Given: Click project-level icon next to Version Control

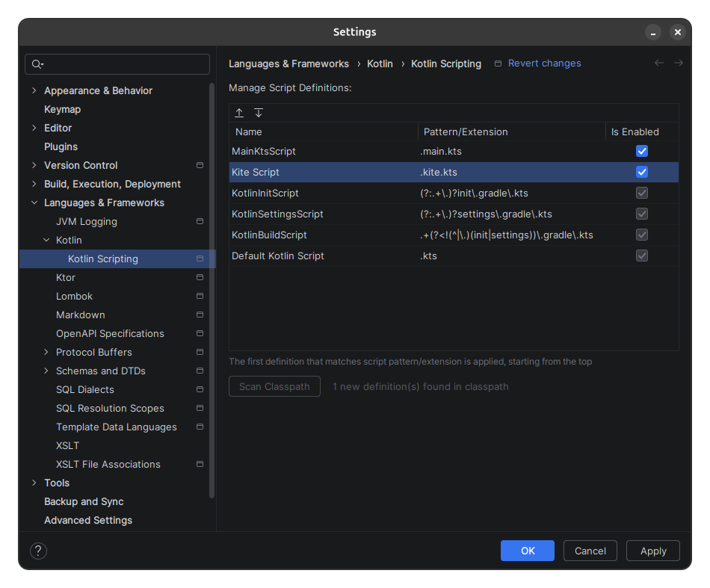Looking at the screenshot, I should click(200, 165).
